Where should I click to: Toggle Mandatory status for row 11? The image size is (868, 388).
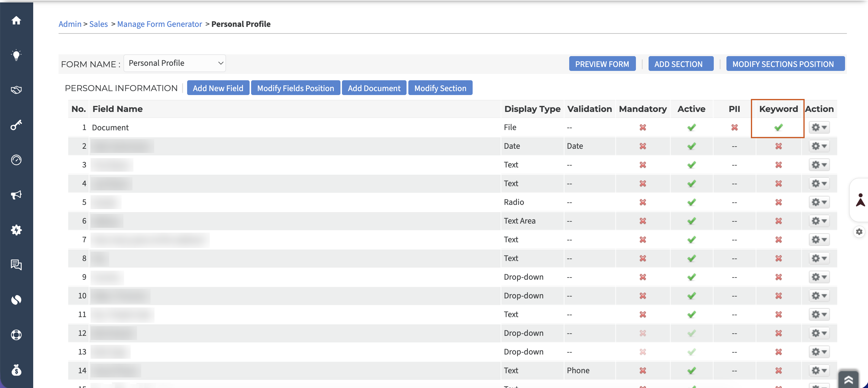tap(643, 314)
